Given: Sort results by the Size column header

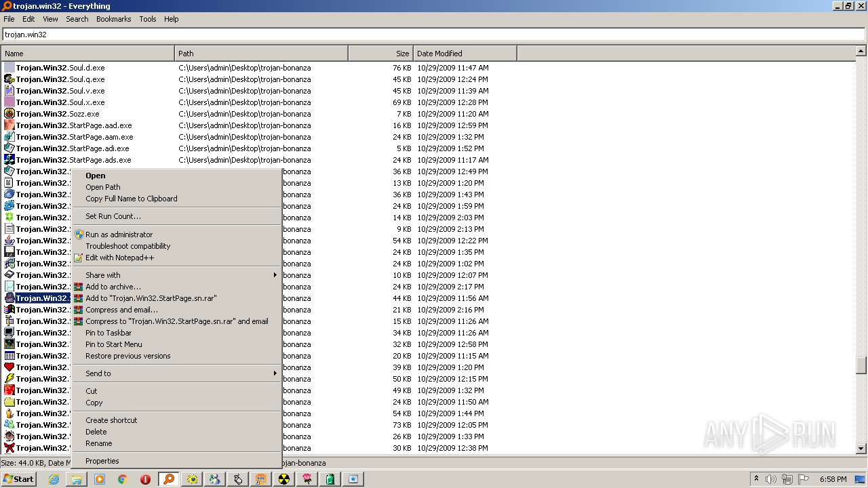Looking at the screenshot, I should 380,54.
